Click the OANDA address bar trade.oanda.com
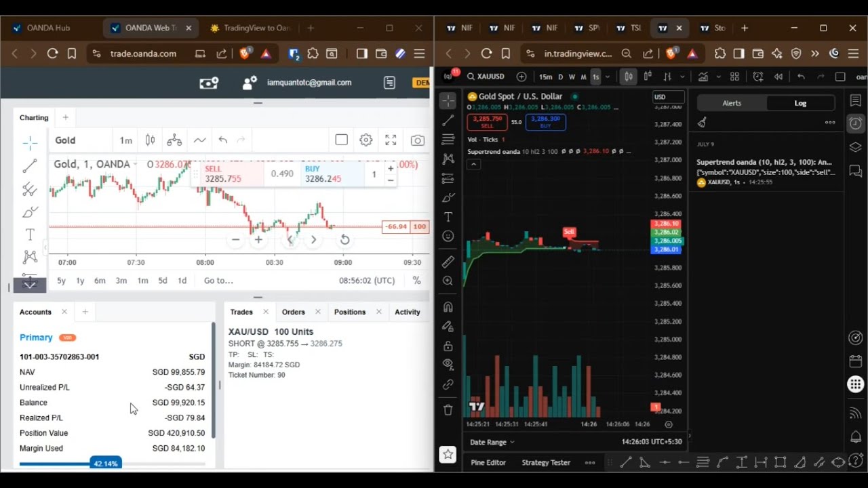The height and width of the screenshot is (488, 868). tap(142, 54)
